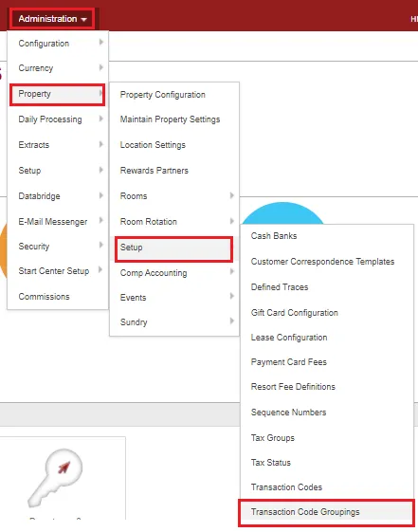
Task: Click the arrow beside Sundry
Action: coord(232,321)
